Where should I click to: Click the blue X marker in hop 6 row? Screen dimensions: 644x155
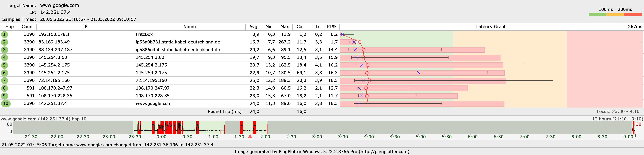(419, 73)
